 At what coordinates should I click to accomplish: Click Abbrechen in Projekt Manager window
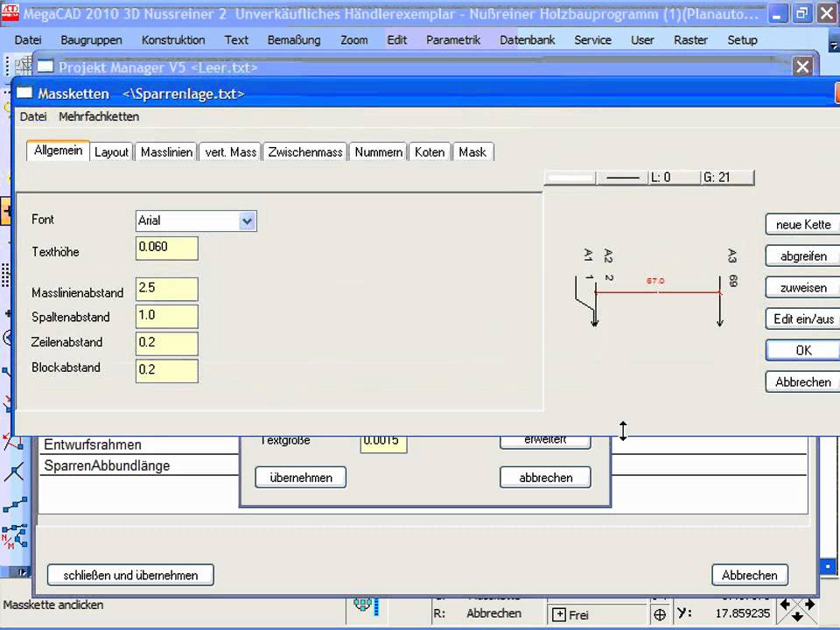click(750, 575)
